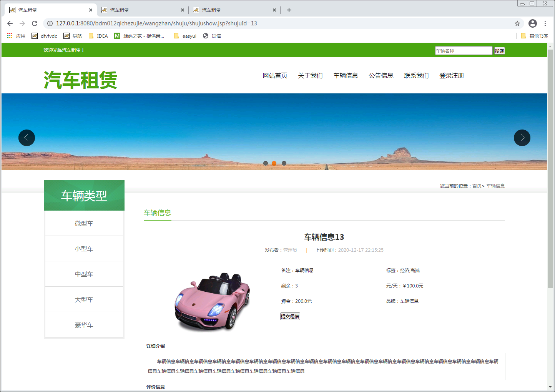The height and width of the screenshot is (392, 555).
Task: Click the 车辆信息13 title
Action: [324, 237]
